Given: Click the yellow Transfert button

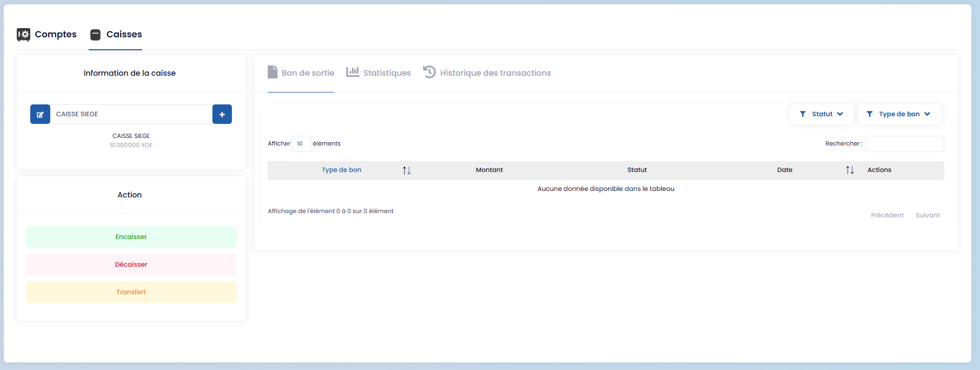Looking at the screenshot, I should click(x=131, y=292).
